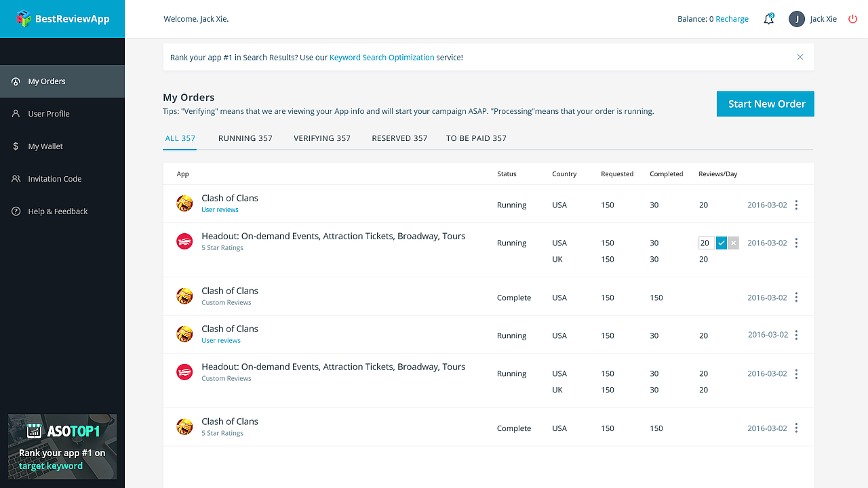Click the Reviews/Day input field showing 20
The image size is (868, 488).
[705, 243]
